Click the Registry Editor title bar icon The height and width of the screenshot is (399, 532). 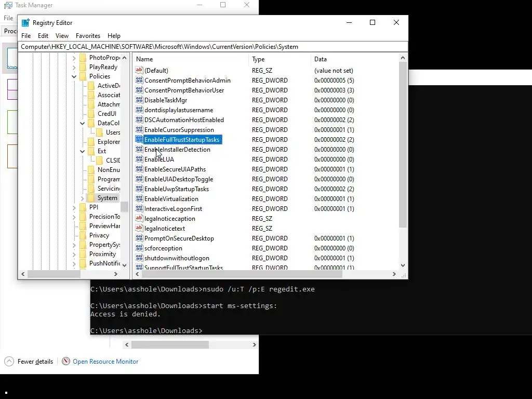point(25,23)
